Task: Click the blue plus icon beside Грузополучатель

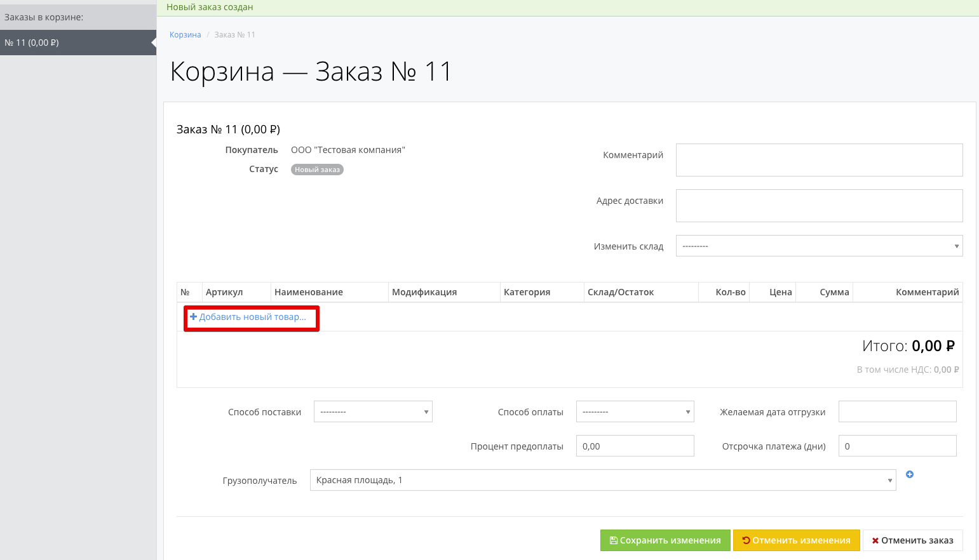Action: [910, 474]
